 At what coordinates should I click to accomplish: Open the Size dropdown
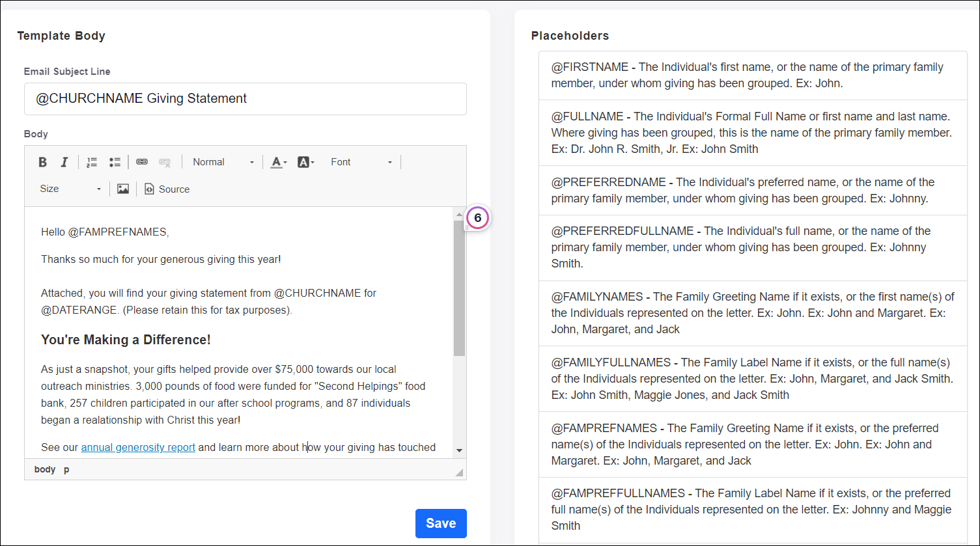click(x=70, y=189)
